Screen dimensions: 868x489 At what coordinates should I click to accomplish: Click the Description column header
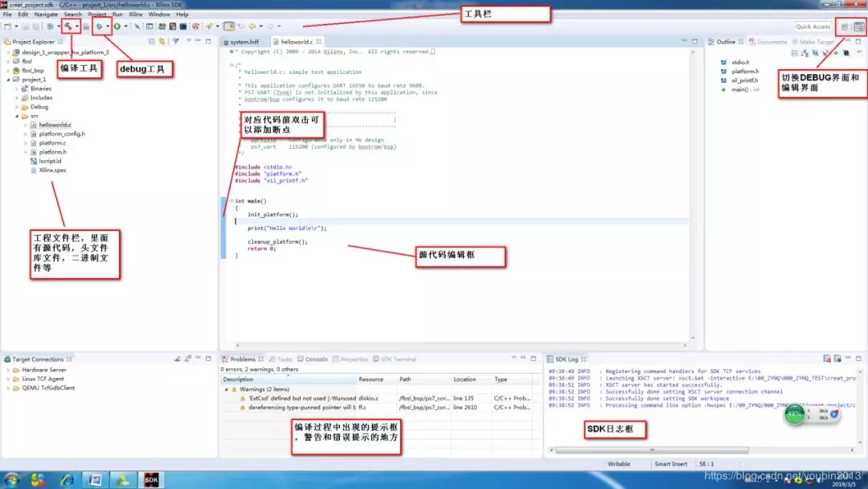[x=289, y=380]
